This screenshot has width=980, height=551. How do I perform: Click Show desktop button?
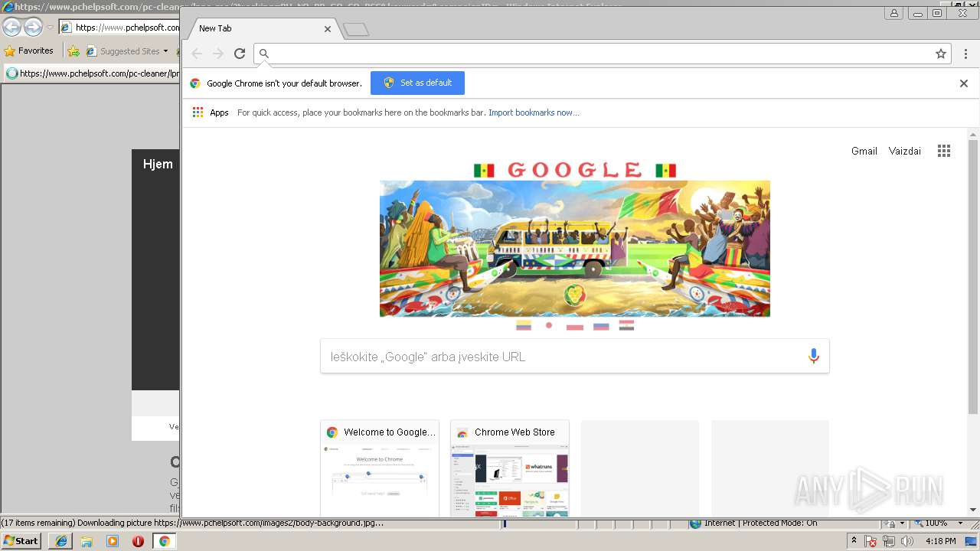(972, 541)
